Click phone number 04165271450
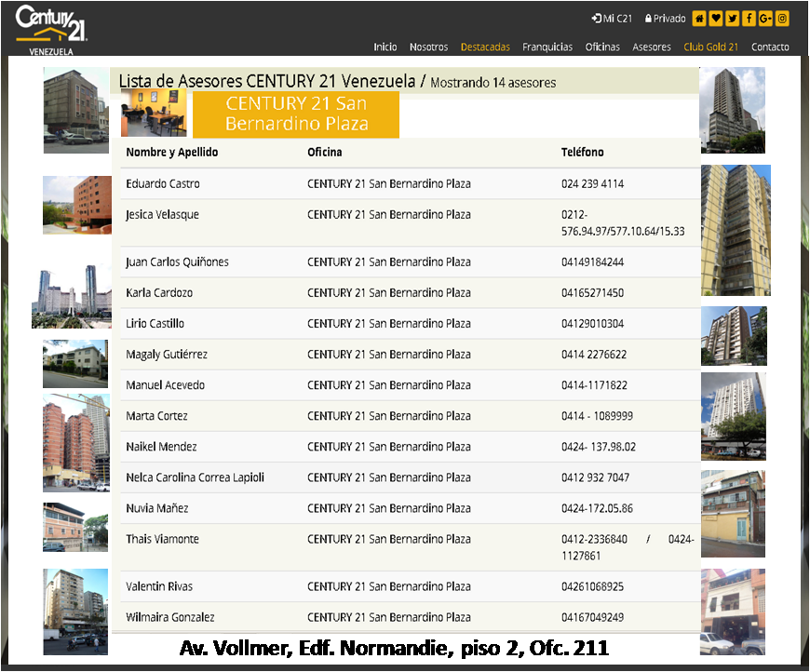Screen dimensions: 810x672 point(592,293)
